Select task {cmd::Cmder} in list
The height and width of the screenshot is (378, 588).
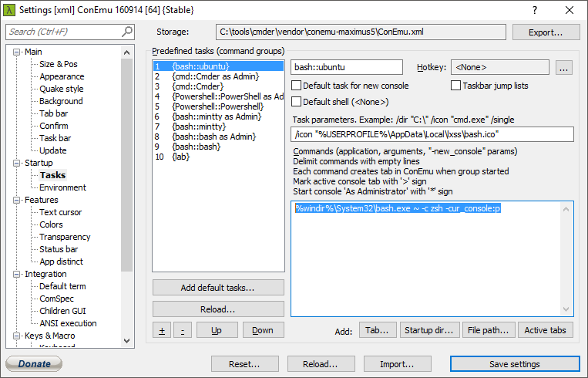[x=218, y=86]
